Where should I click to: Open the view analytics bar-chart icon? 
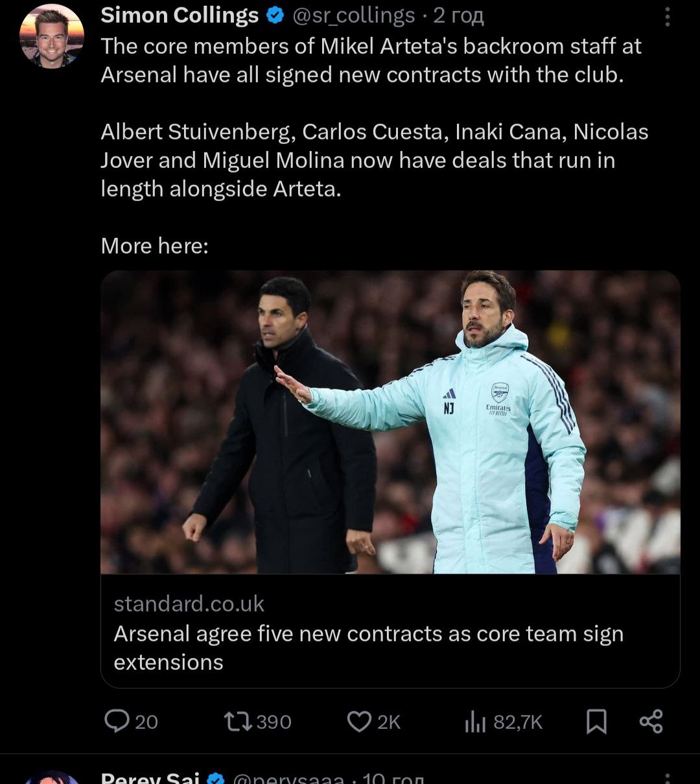(x=475, y=722)
